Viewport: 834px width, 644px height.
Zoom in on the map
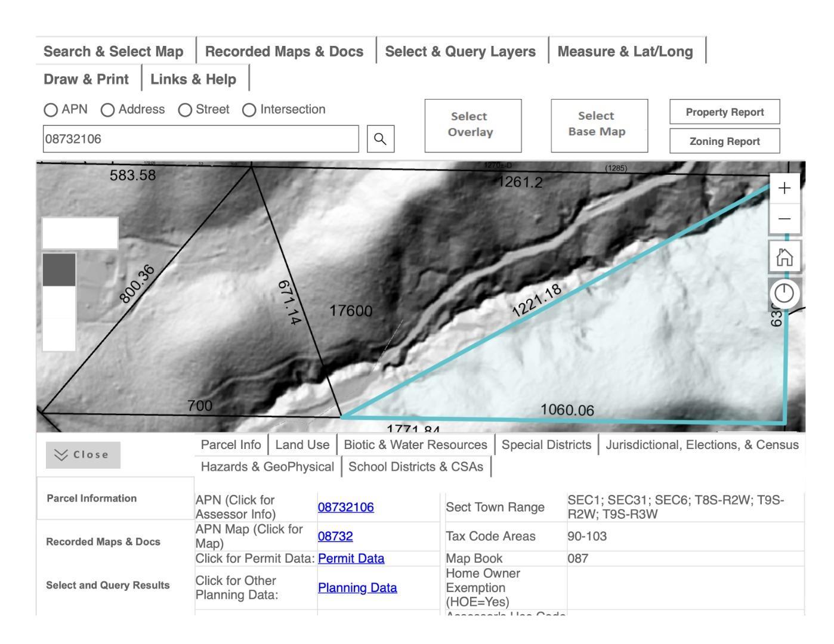tap(784, 188)
